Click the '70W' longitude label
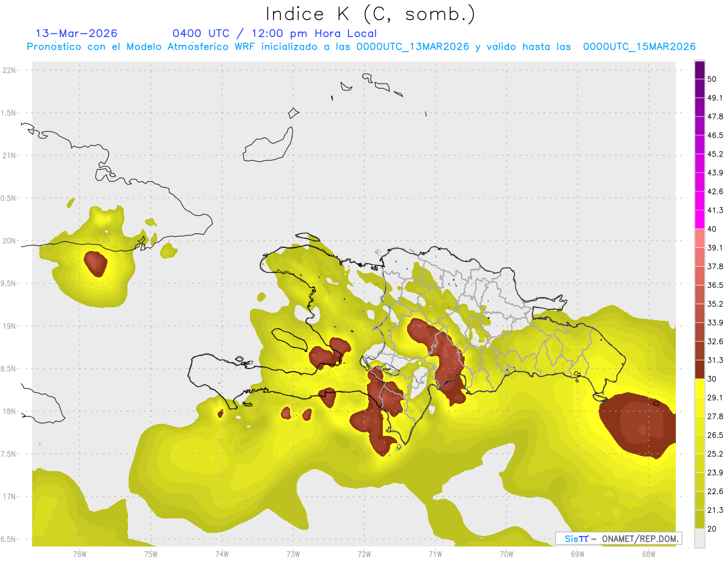 coord(506,554)
